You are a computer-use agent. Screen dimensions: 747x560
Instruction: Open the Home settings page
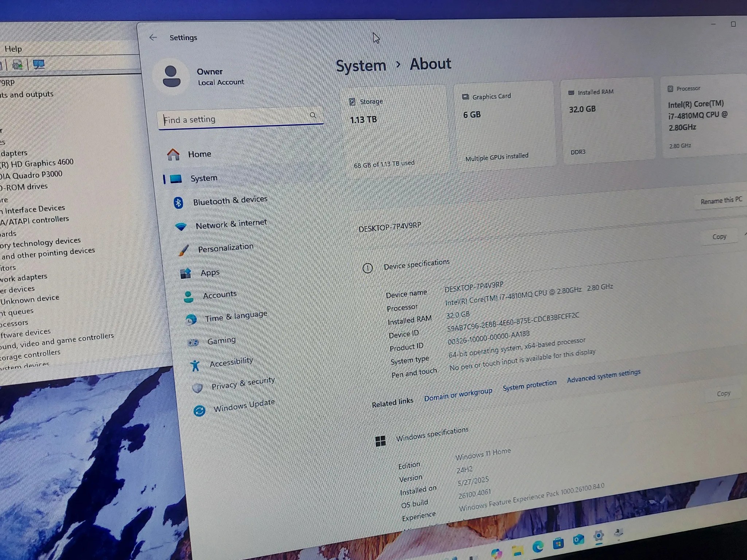coord(199,154)
